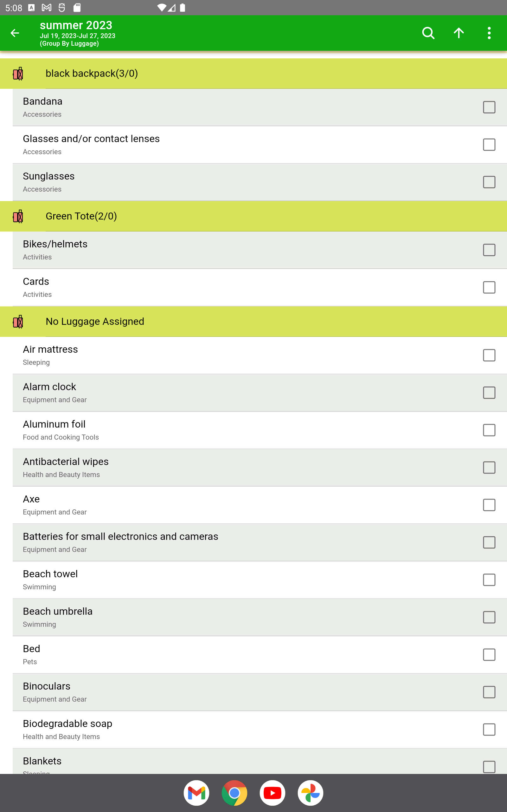Tap the summer 2023 title
The height and width of the screenshot is (812, 507).
click(x=76, y=25)
